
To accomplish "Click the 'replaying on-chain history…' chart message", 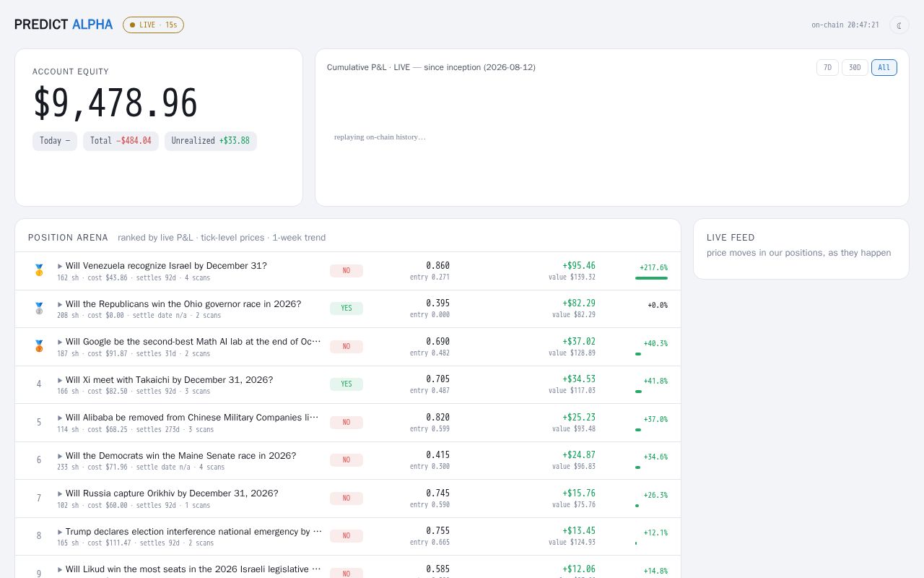I will coord(380,137).
